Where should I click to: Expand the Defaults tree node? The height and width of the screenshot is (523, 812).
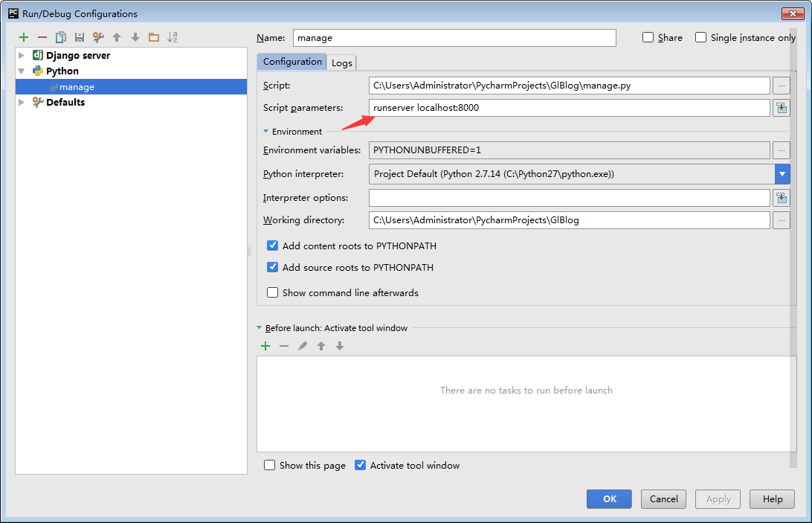click(22, 102)
